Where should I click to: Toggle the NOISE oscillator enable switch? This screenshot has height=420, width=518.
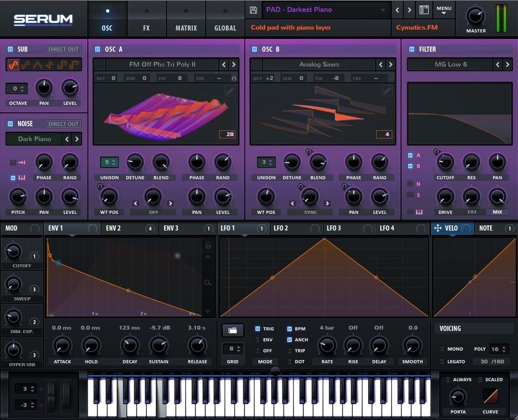tap(10, 124)
